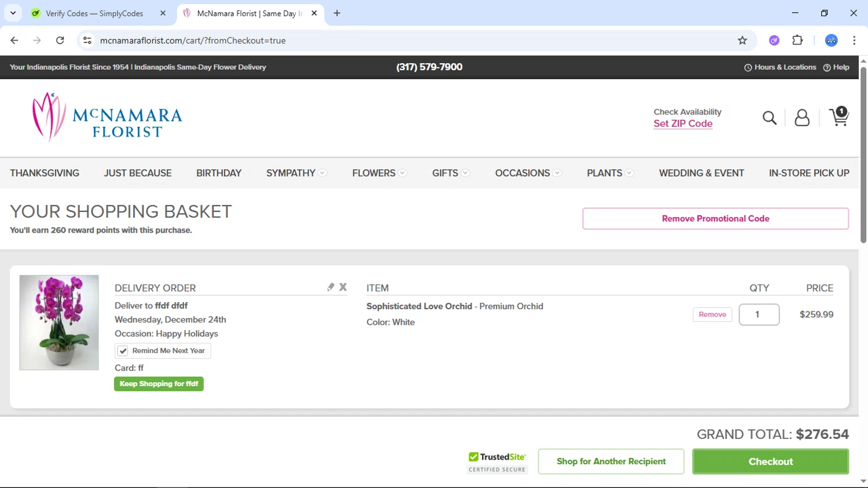Toggle Remind Me Next Year checkbox
Screen dimensions: 868x488
pyautogui.click(x=123, y=351)
